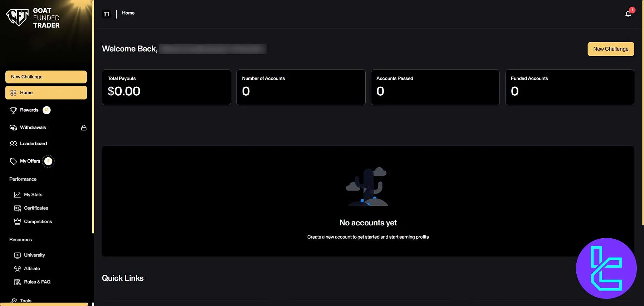This screenshot has height=306, width=644.
Task: Click the Competitions crown icon
Action: pyautogui.click(x=17, y=222)
